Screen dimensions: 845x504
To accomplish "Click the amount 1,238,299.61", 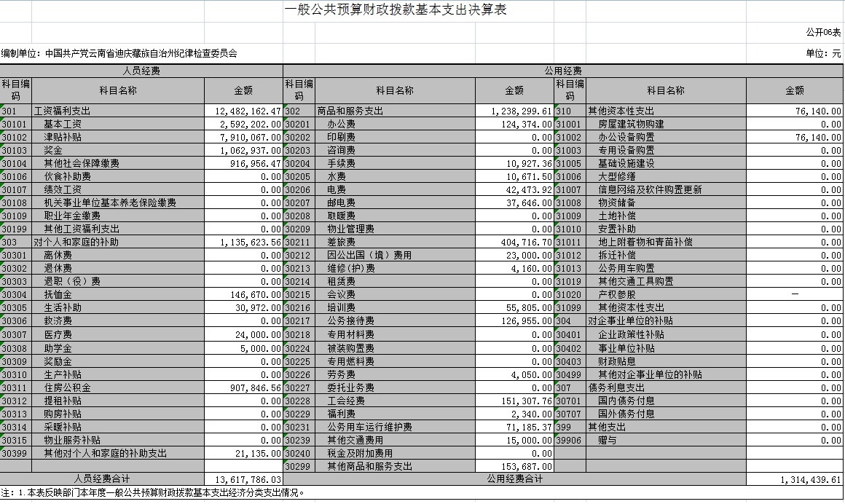I will [x=515, y=111].
